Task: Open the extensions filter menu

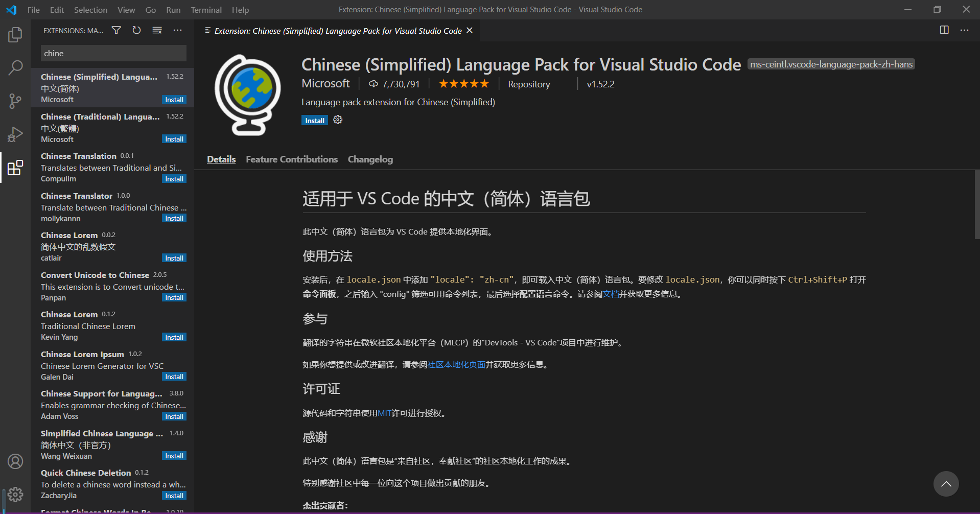Action: (115, 30)
